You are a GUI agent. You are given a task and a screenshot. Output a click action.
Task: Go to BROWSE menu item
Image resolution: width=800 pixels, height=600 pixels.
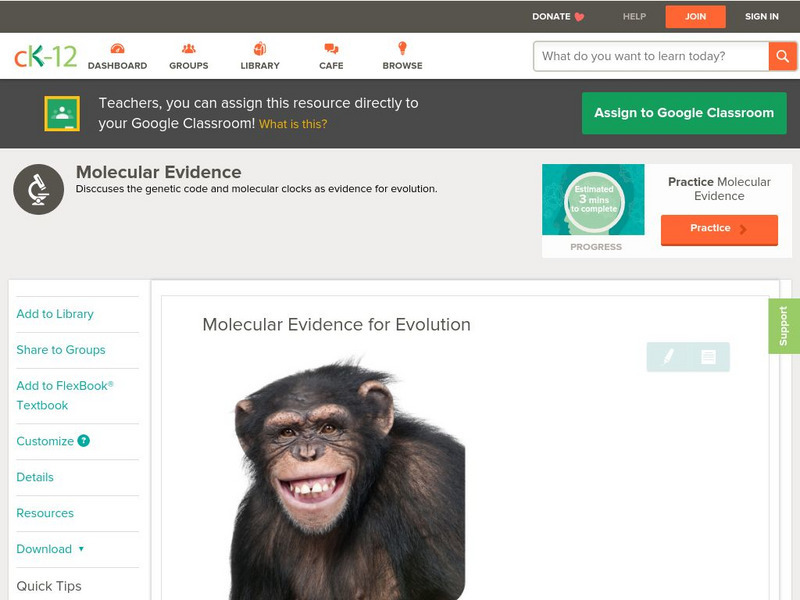[x=403, y=66]
